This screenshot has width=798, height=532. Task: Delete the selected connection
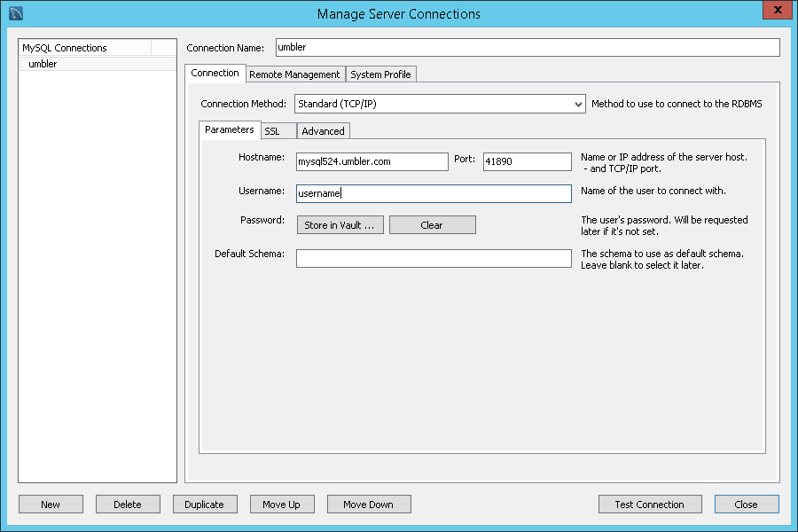click(x=128, y=504)
